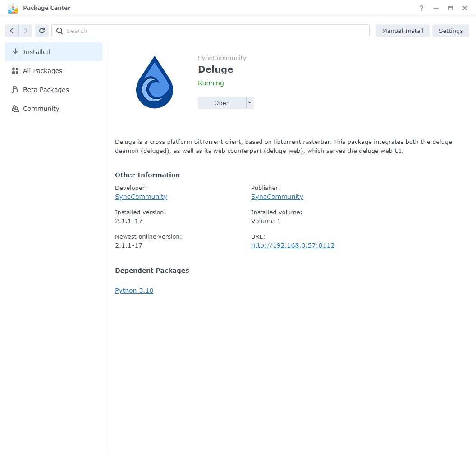Follow the Developer SynoCommunity link

(x=141, y=197)
